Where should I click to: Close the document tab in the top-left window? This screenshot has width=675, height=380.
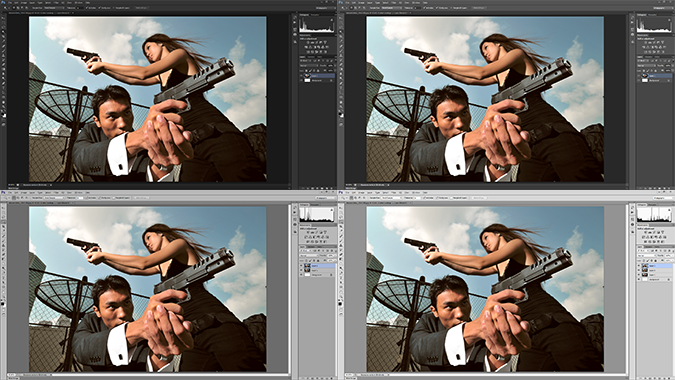73,13
